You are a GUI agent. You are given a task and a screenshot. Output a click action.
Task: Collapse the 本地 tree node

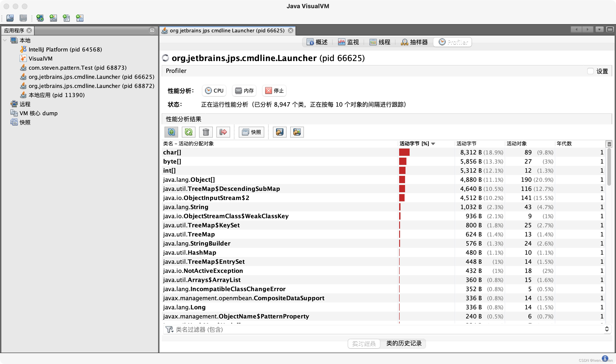(5, 40)
